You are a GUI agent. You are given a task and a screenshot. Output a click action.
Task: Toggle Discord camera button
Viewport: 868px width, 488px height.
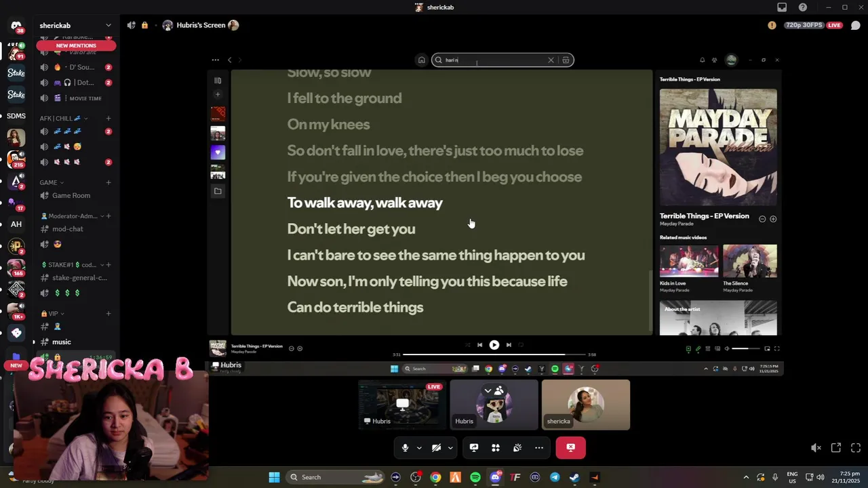click(x=436, y=447)
